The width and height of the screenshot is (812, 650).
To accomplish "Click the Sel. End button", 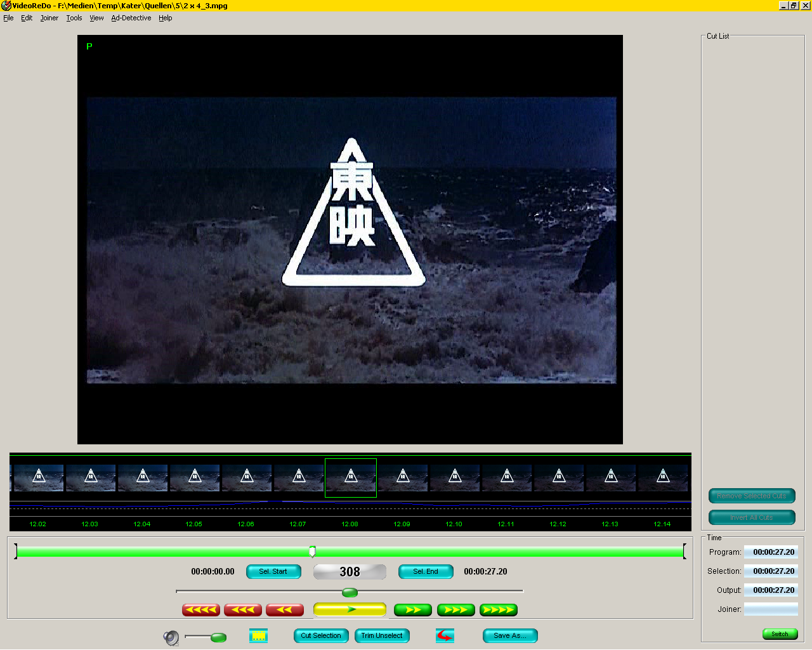I will point(426,571).
